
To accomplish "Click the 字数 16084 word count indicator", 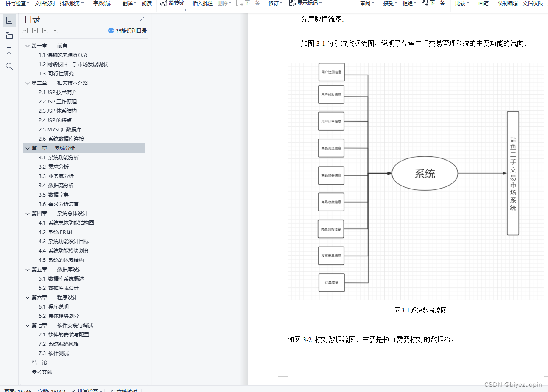I will coord(52,390).
